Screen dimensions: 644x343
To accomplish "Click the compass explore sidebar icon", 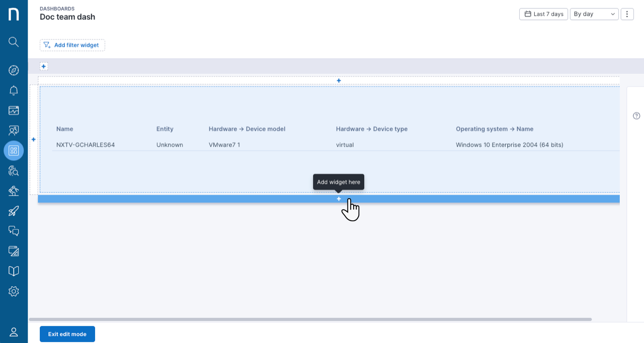I will click(x=14, y=70).
